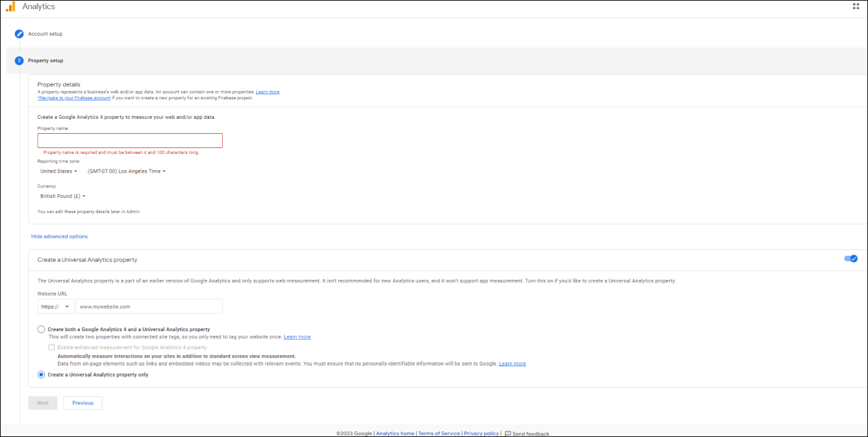
Task: Open Learn more link about personally-identifiable information
Action: [x=513, y=364]
